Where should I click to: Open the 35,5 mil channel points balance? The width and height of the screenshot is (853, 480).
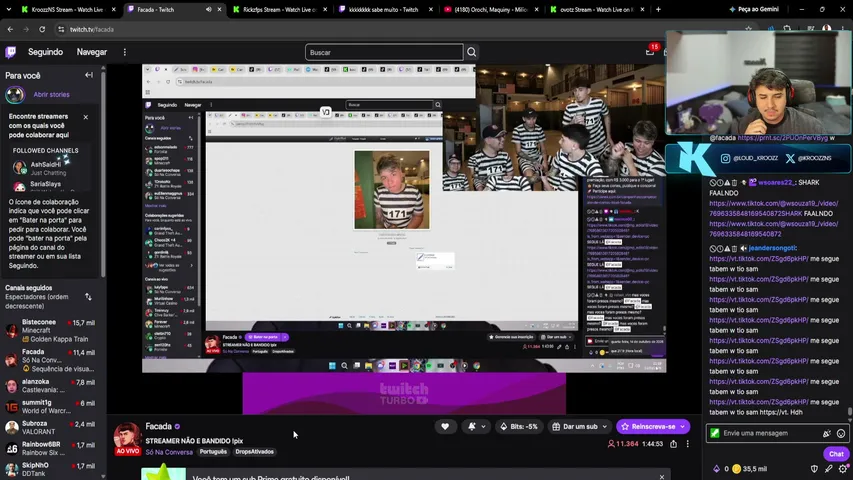click(750, 469)
